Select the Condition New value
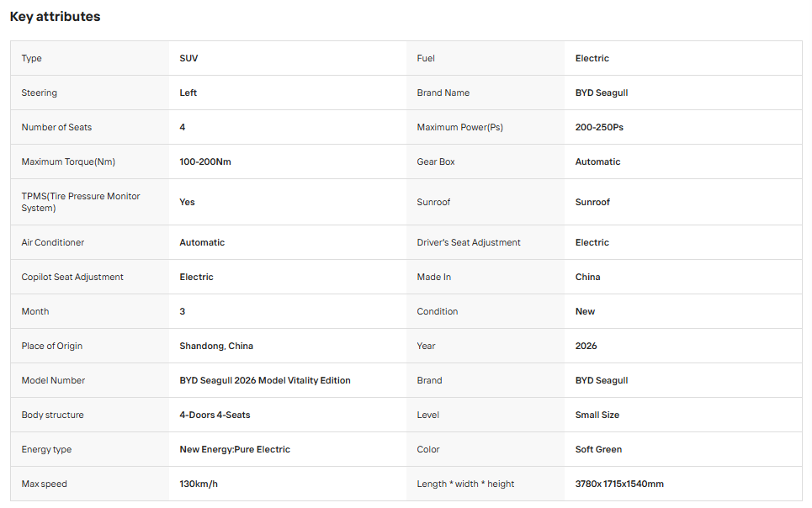This screenshot has height=508, width=812. [585, 311]
